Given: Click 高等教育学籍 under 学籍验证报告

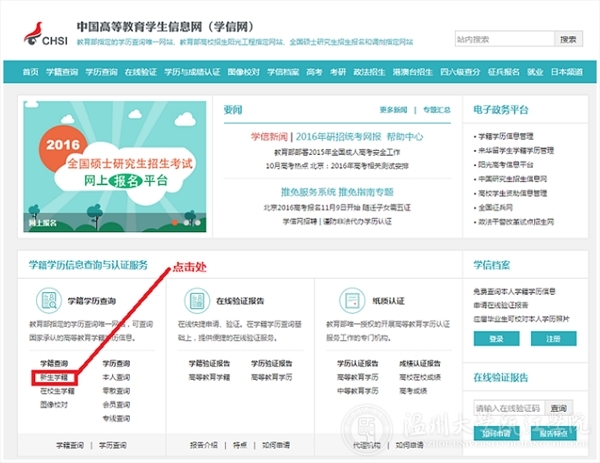Looking at the screenshot, I should pos(209,377).
